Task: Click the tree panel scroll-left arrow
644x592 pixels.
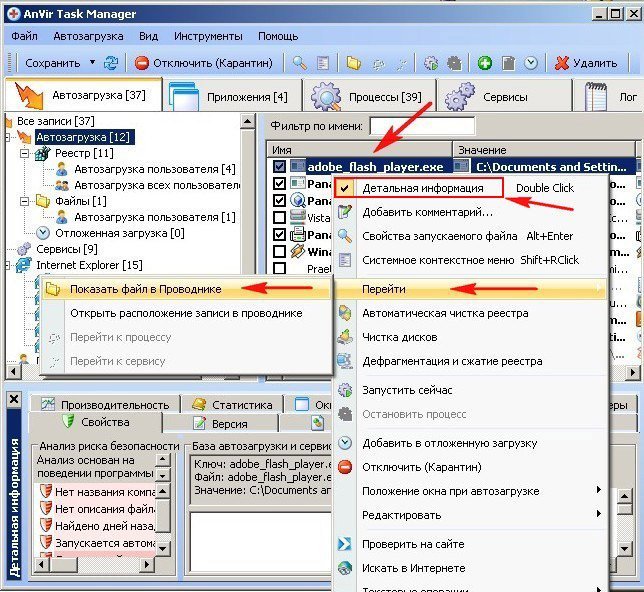Action: coord(14,371)
